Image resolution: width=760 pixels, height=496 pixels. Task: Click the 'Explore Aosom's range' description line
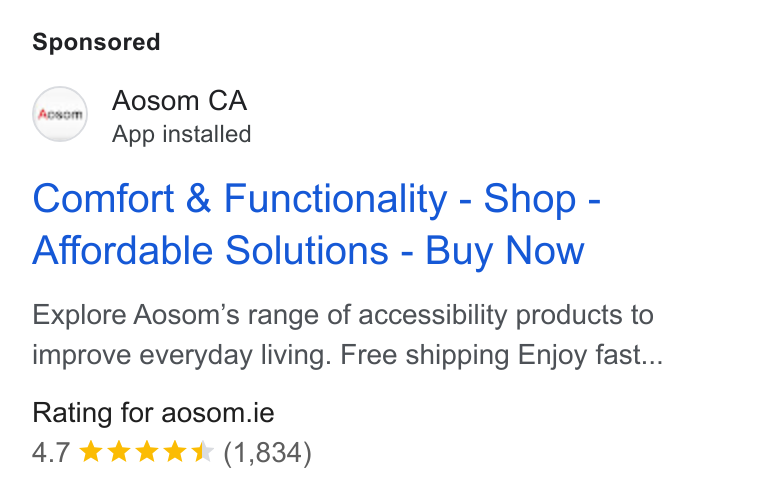(x=343, y=315)
